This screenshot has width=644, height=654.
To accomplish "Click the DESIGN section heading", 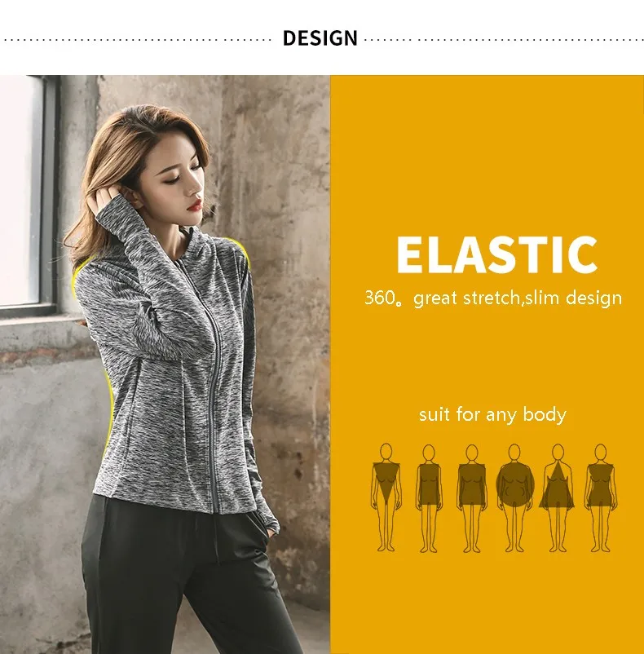I will pyautogui.click(x=320, y=38).
